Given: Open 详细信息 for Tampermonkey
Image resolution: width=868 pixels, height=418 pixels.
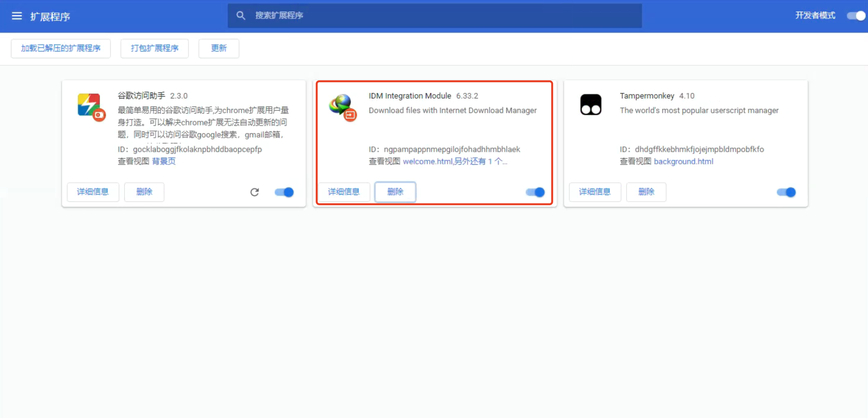Looking at the screenshot, I should tap(595, 192).
